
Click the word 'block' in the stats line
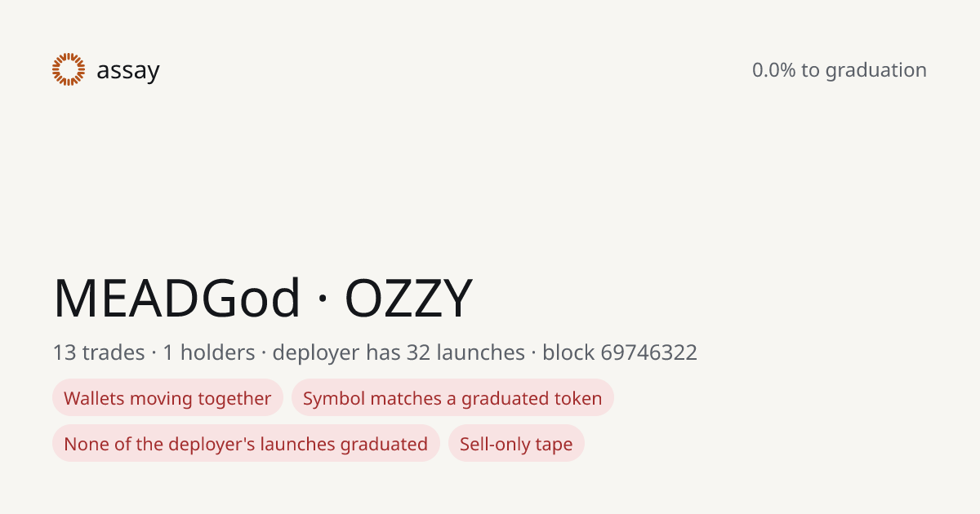pyautogui.click(x=568, y=352)
